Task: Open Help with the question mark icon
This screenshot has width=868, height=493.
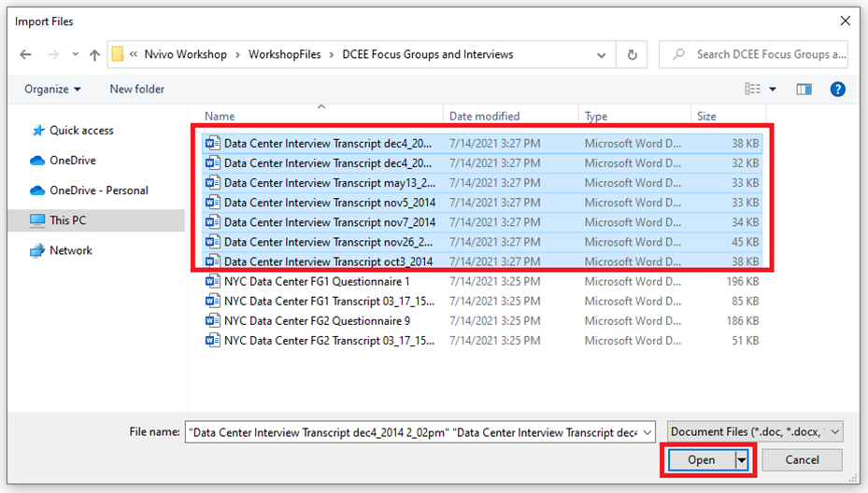Action: click(837, 89)
